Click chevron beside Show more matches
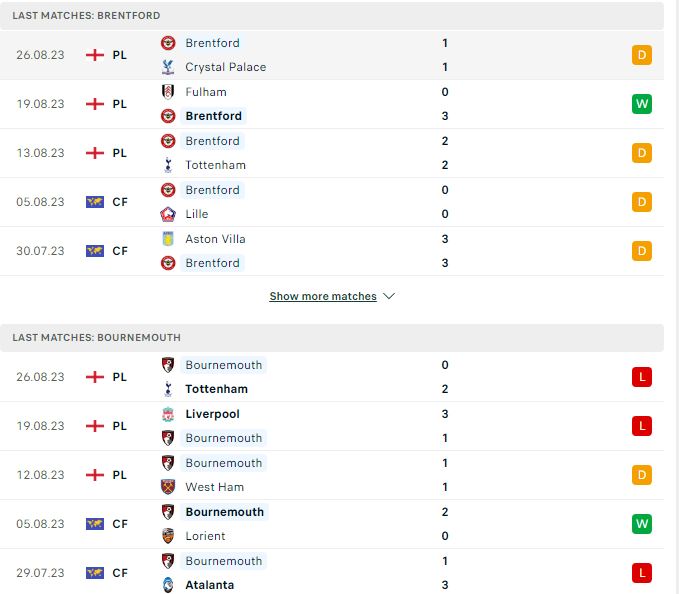Screen dimensions: 679x594 point(389,296)
